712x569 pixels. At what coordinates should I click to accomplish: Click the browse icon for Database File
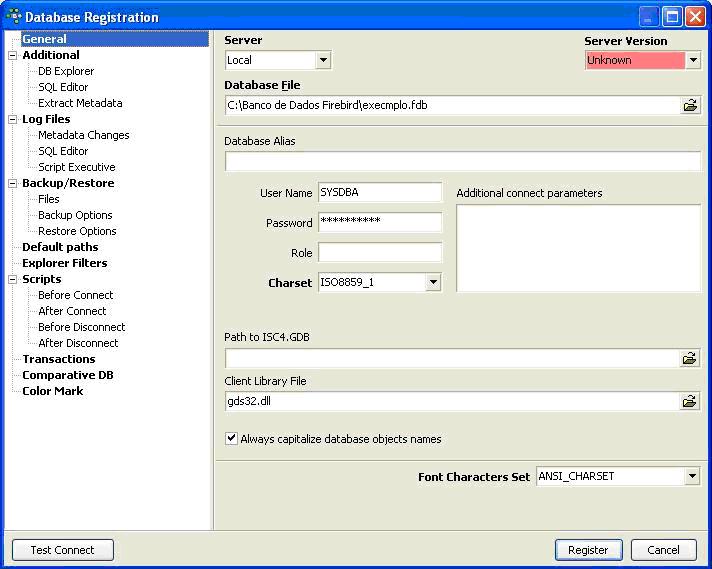point(690,105)
